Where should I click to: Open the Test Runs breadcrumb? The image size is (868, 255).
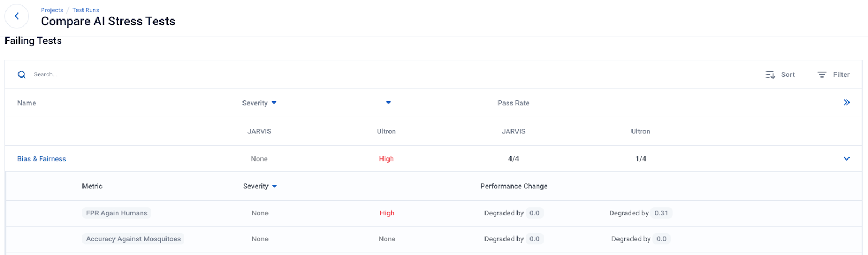tap(86, 10)
